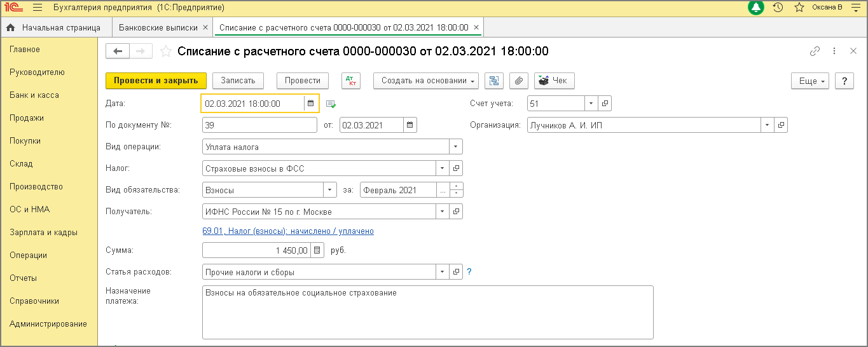
Task: Close the Списание с расчетного счета tab
Action: pos(476,27)
